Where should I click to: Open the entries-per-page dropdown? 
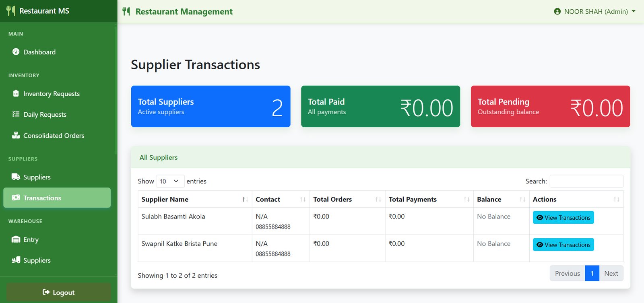click(170, 181)
